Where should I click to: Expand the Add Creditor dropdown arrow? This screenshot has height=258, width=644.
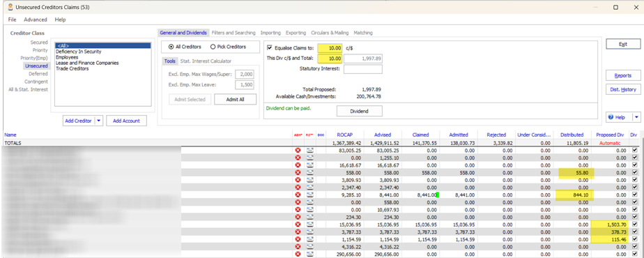point(98,121)
